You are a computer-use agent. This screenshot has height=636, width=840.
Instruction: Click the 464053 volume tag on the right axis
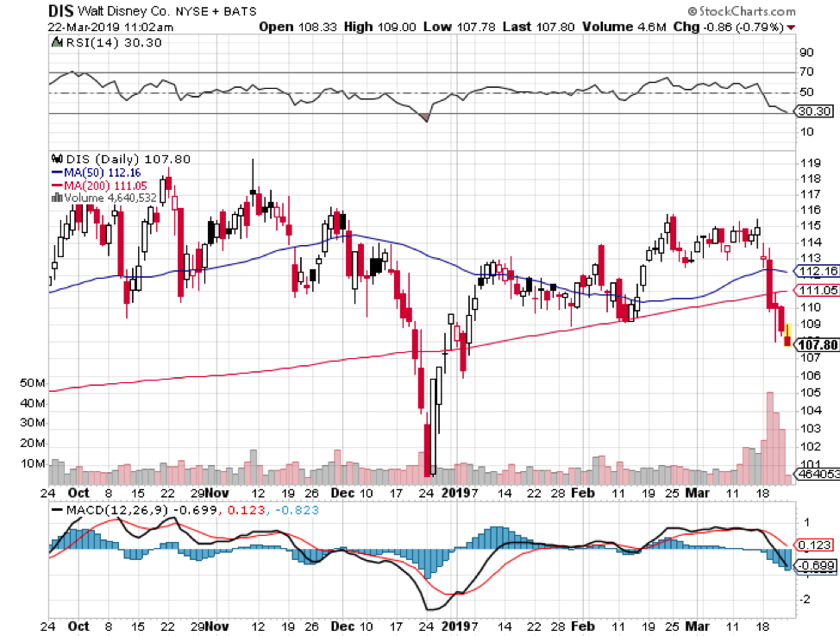[x=818, y=474]
